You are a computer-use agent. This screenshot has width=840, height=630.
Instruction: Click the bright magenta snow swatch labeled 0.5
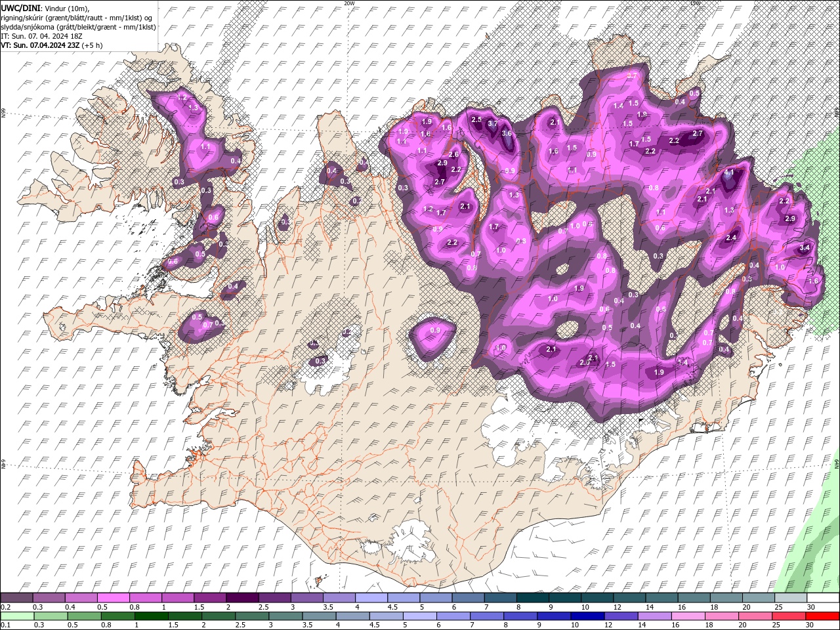(x=113, y=598)
